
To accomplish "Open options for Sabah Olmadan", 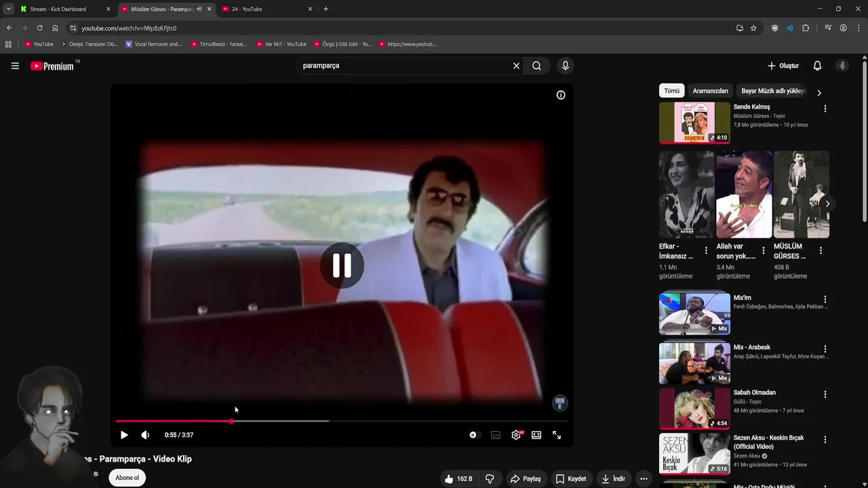I will tap(825, 394).
